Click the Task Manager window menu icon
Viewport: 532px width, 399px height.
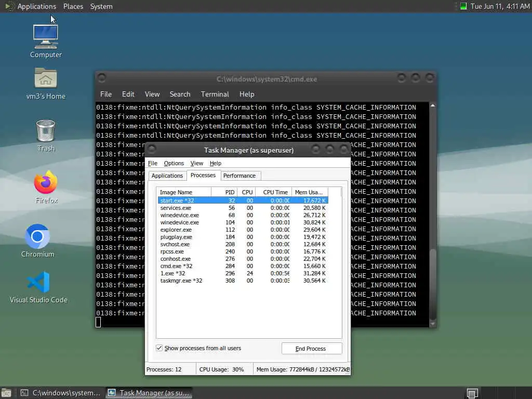tap(151, 149)
